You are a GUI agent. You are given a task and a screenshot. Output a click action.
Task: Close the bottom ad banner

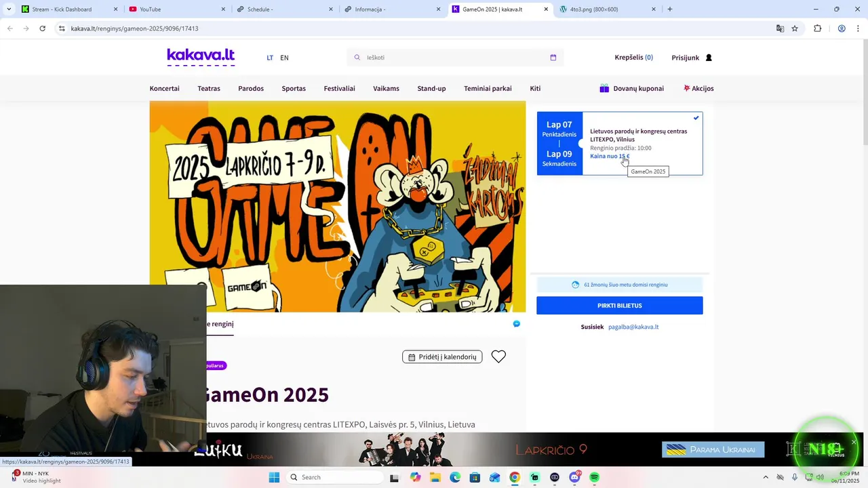[x=854, y=443]
